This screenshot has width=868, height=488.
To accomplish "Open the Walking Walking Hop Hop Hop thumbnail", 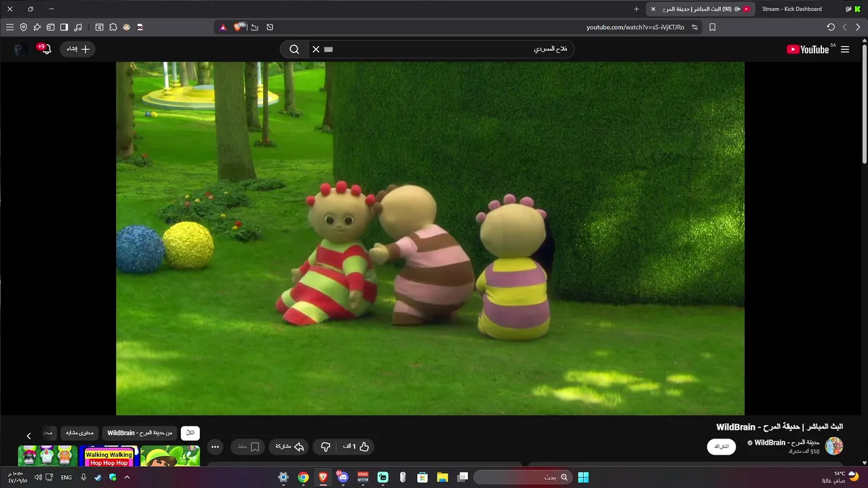I will (x=108, y=456).
